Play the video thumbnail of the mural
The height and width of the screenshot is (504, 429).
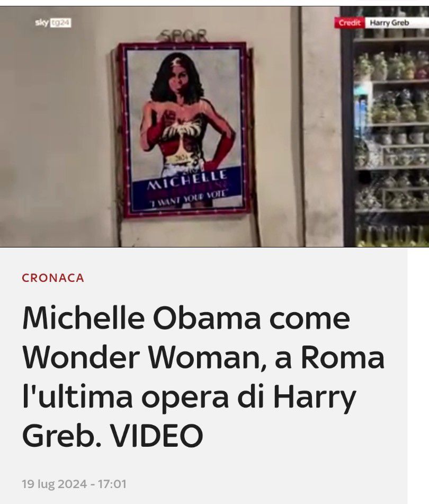point(215,127)
